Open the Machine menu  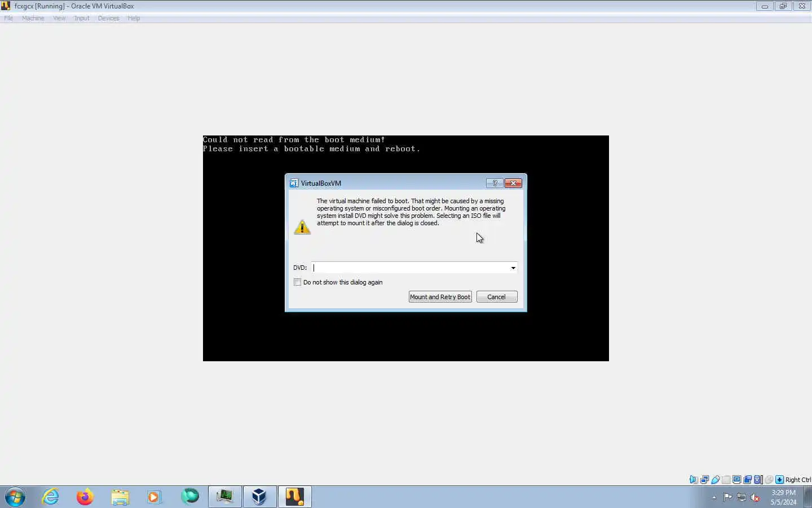click(x=33, y=18)
